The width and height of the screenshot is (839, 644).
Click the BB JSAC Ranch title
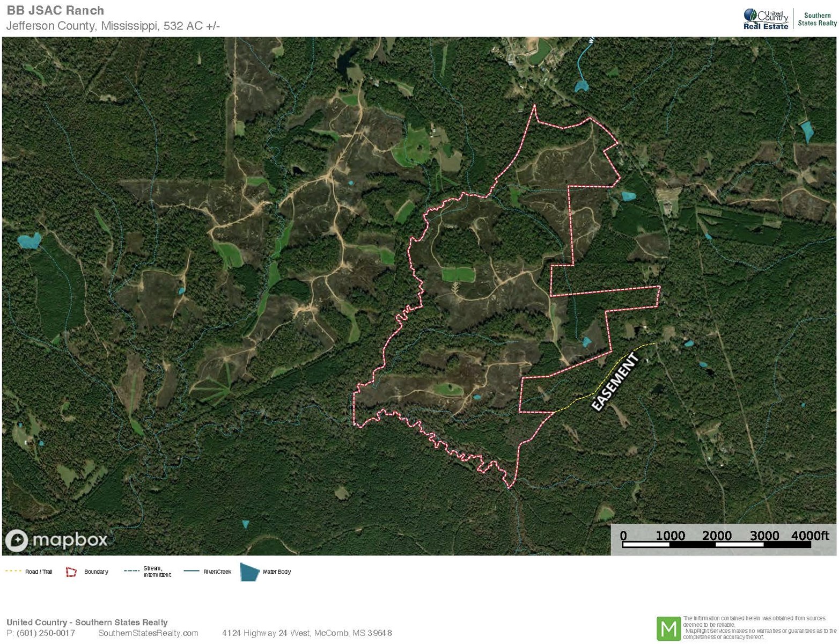(x=55, y=10)
